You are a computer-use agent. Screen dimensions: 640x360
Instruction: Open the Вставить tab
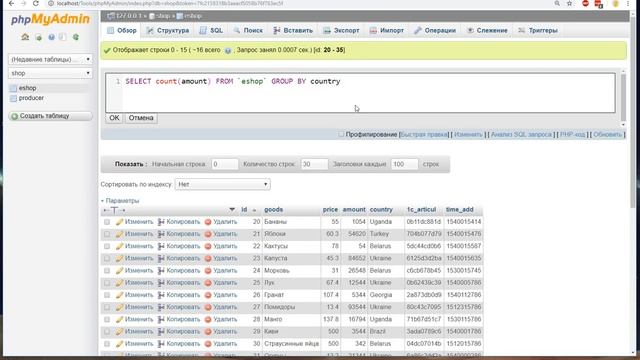[293, 31]
